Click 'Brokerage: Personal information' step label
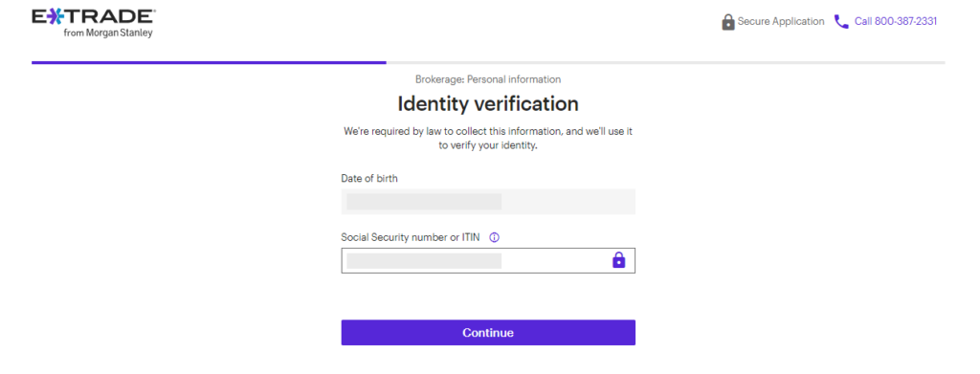The image size is (980, 374). pyautogui.click(x=488, y=79)
